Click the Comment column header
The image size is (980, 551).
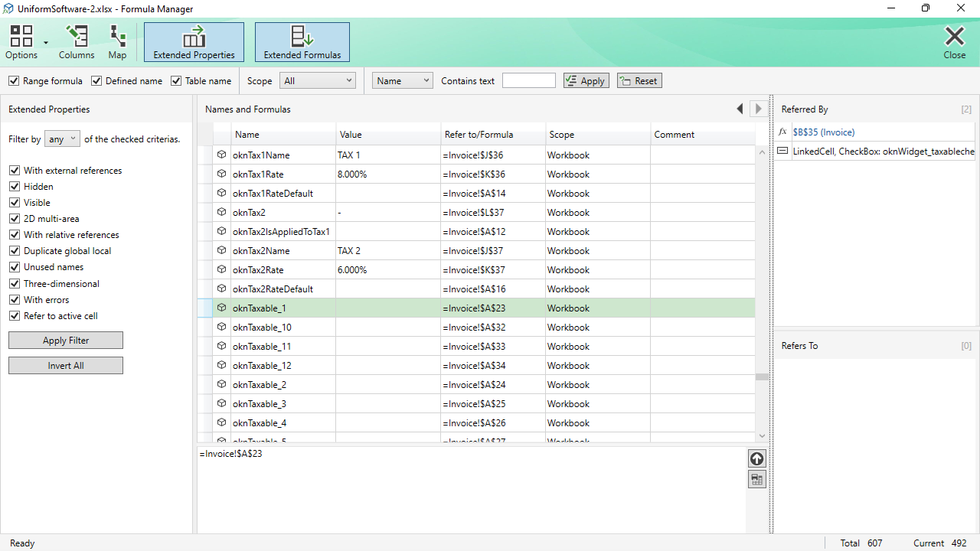click(x=703, y=135)
